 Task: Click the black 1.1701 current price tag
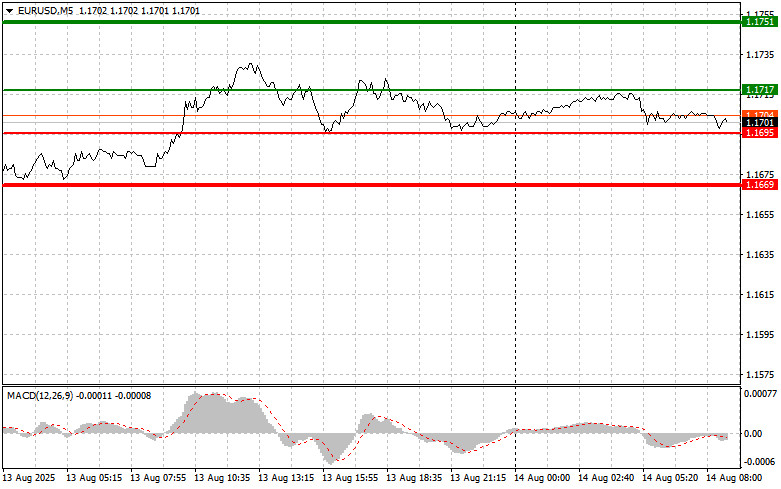[755, 122]
